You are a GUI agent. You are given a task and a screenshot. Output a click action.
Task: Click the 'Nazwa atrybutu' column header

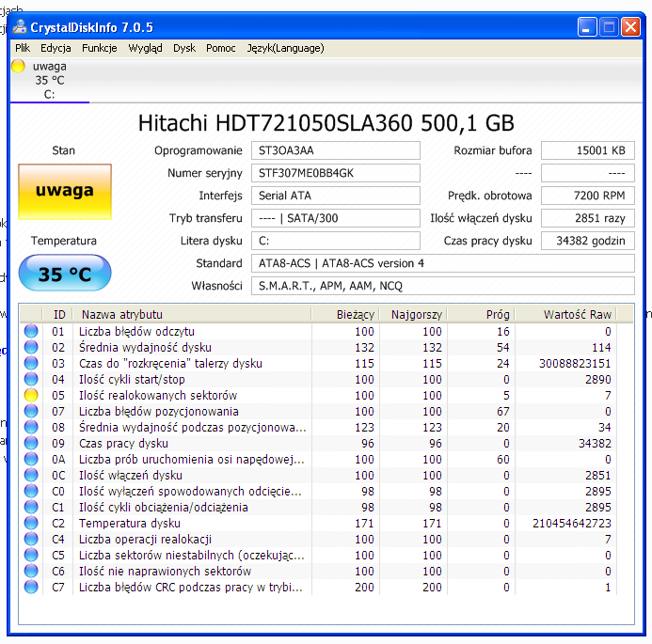pos(192,315)
